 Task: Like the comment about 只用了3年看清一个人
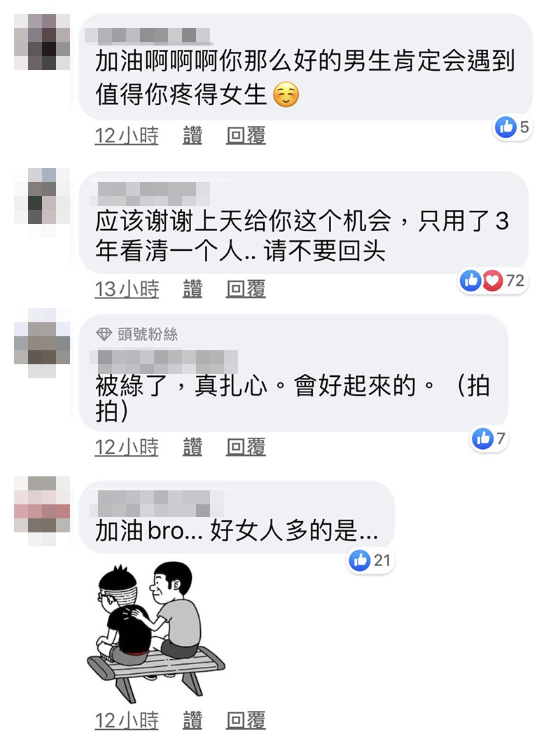pos(192,289)
